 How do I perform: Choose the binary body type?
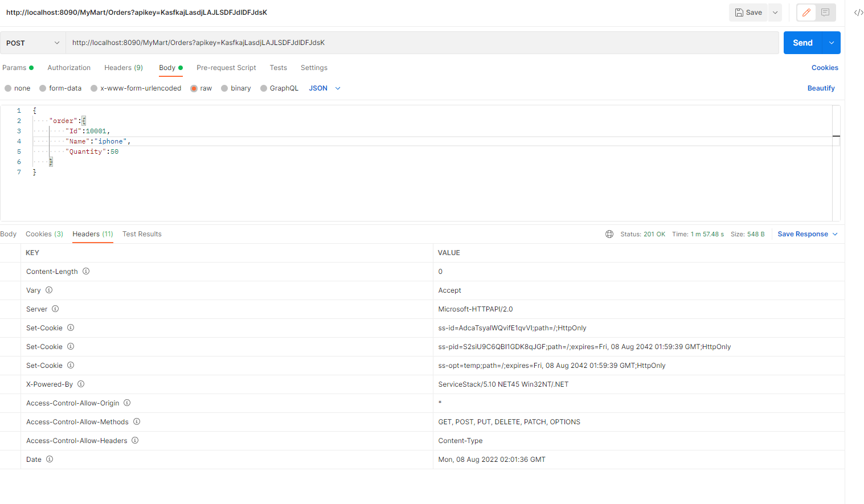point(224,88)
